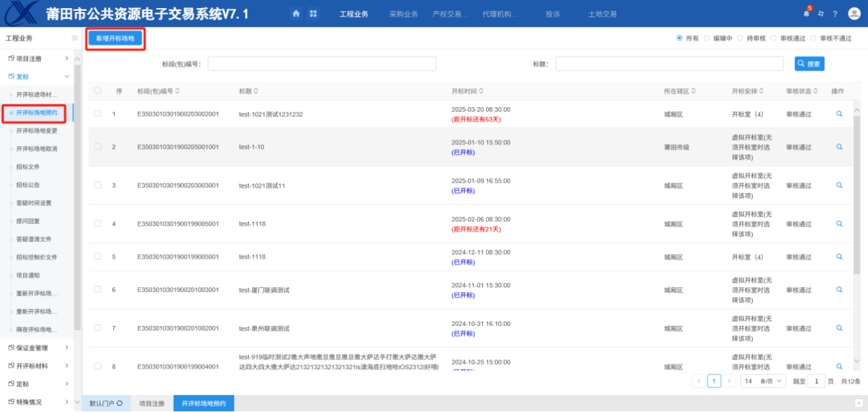Viewport: 868px width, 412px height.
Task: Collapse sidebar using hamburger icon beside 工程业务
Action: 74,38
